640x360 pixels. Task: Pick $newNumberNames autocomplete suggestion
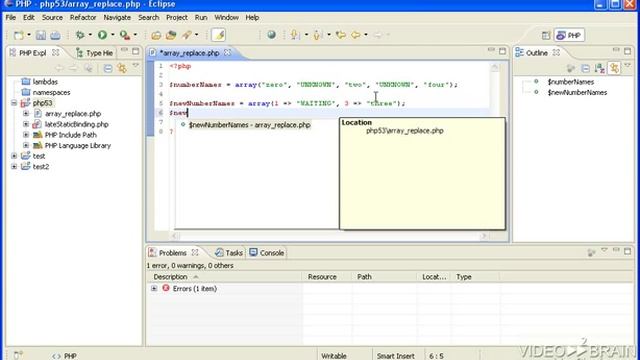pos(249,125)
